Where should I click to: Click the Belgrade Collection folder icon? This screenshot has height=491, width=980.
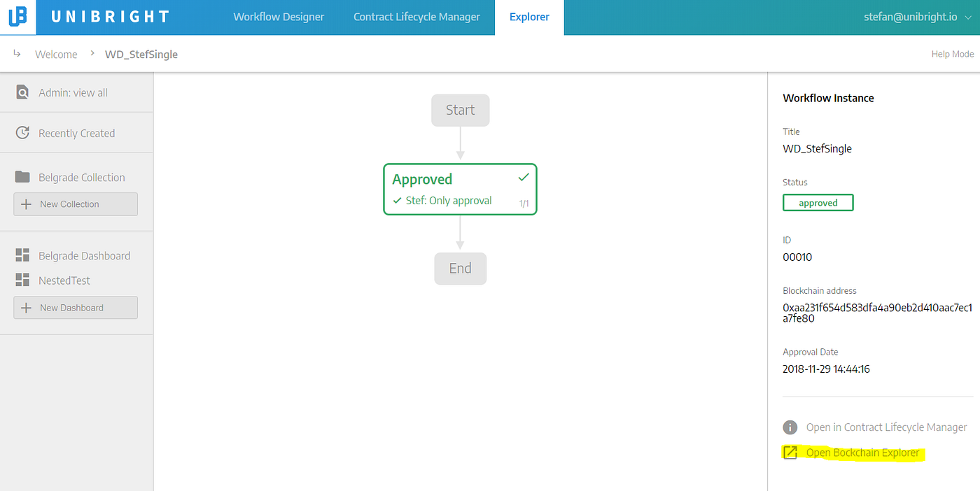22,177
